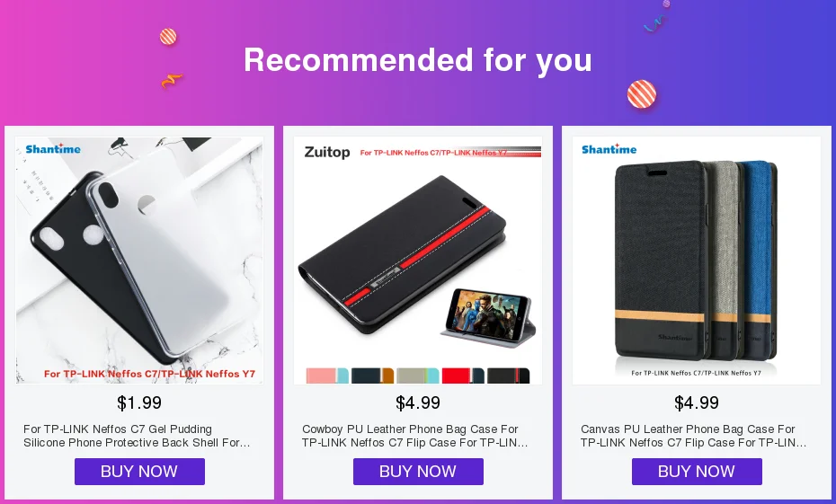Click BUY NOW for Canvas PU Leather case

697,472
